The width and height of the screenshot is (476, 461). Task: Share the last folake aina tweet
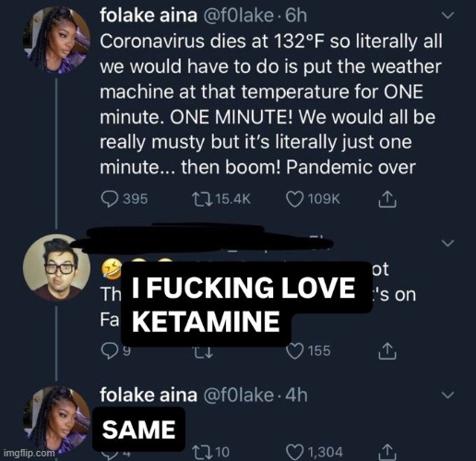click(x=387, y=453)
